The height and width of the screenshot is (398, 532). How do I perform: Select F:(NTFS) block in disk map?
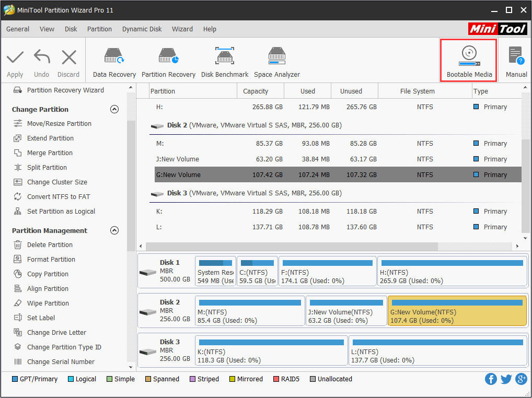tap(328, 272)
